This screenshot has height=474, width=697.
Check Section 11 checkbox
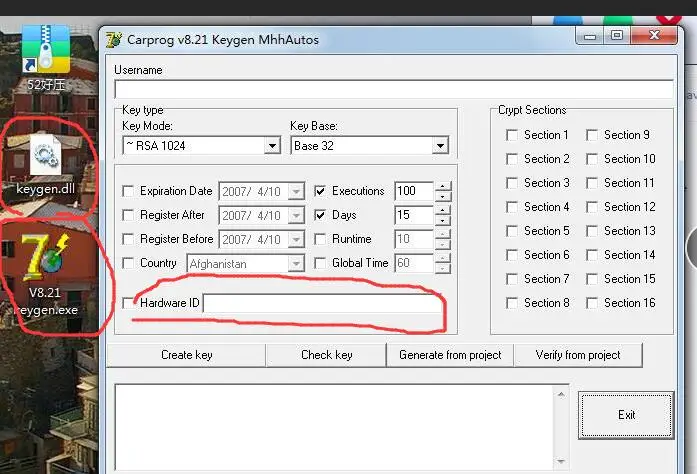(592, 183)
